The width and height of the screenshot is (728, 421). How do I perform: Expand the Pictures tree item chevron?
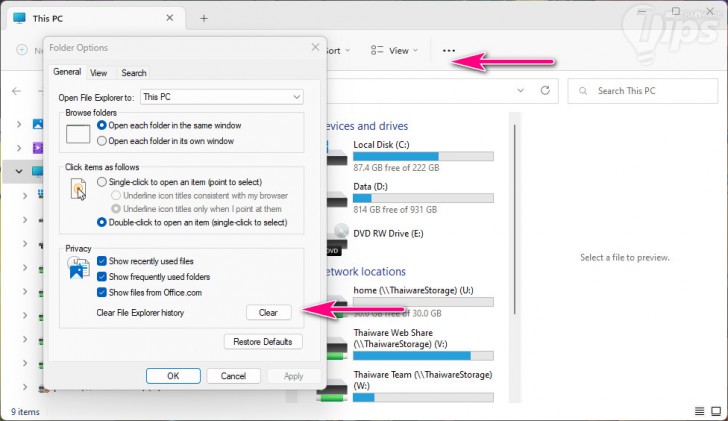click(x=19, y=124)
